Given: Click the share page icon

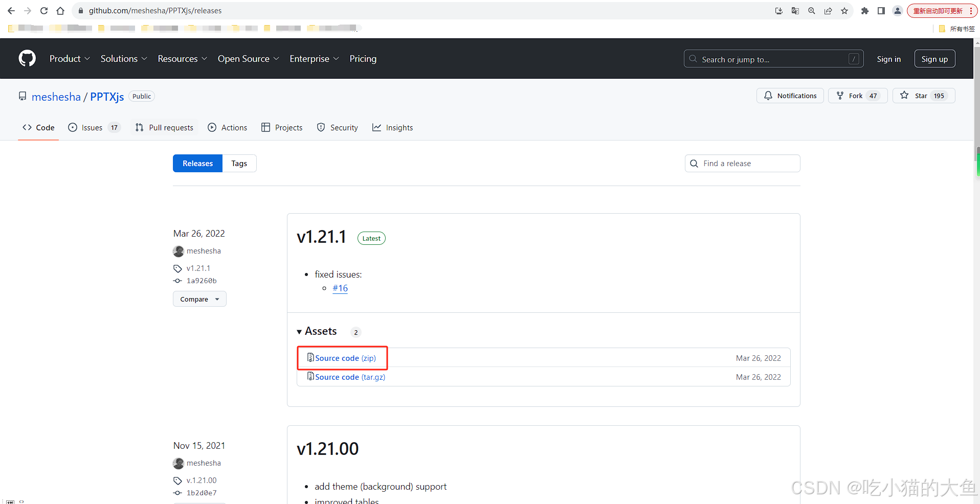Looking at the screenshot, I should pyautogui.click(x=828, y=11).
